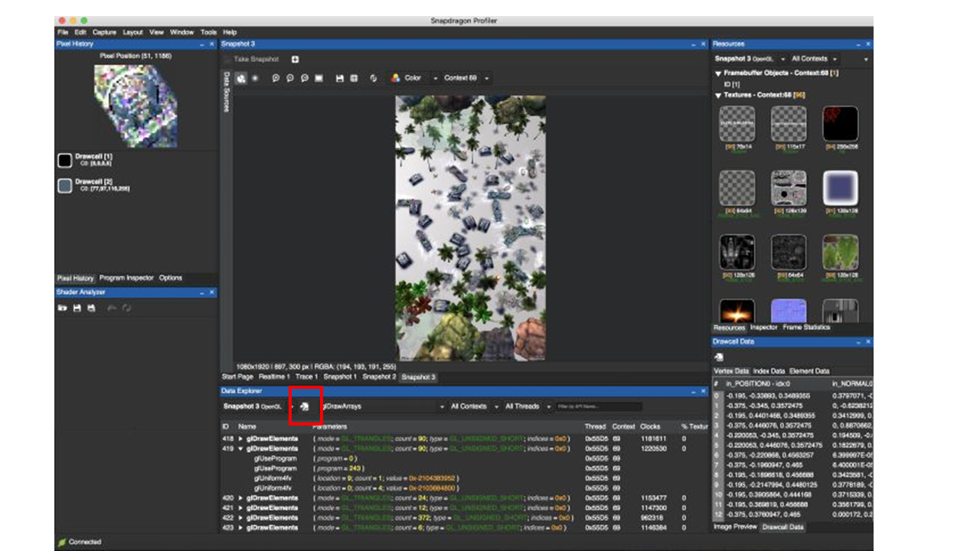Expand glDrawElements row 420
980x551 pixels.
pos(241,498)
